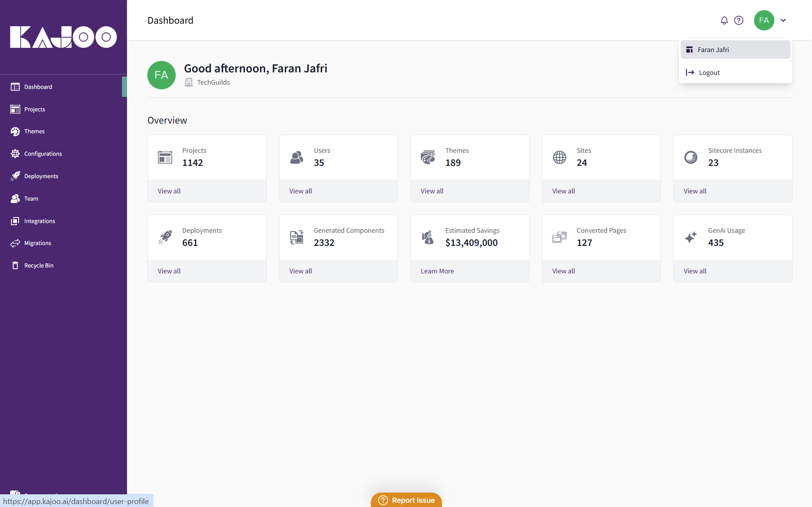Click View all under Sitecore Instances
Viewport: 812px width, 507px height.
(x=695, y=191)
